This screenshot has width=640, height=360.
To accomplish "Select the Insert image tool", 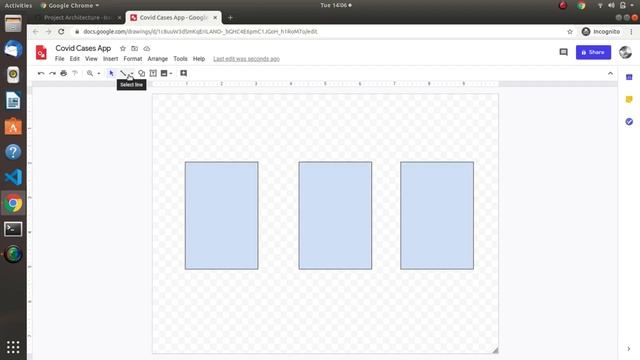I will tap(164, 73).
